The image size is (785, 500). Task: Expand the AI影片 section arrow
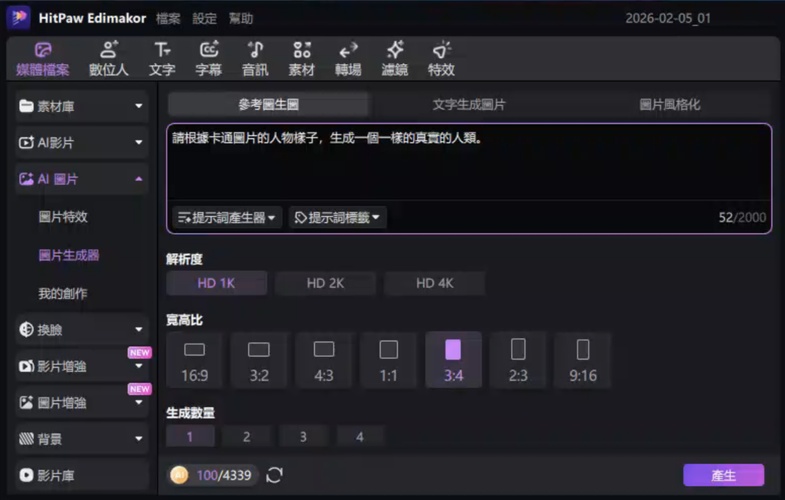point(139,143)
